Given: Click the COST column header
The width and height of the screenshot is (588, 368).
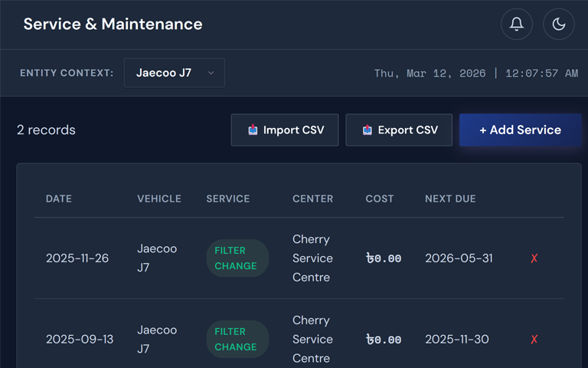Looking at the screenshot, I should click(x=380, y=199).
